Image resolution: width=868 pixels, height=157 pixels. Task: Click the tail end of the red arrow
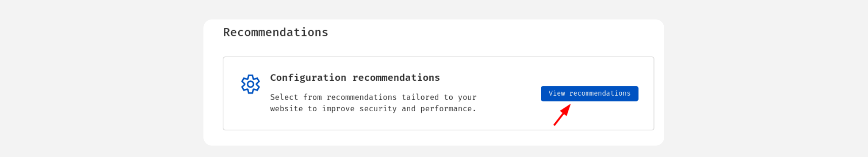[555, 124]
